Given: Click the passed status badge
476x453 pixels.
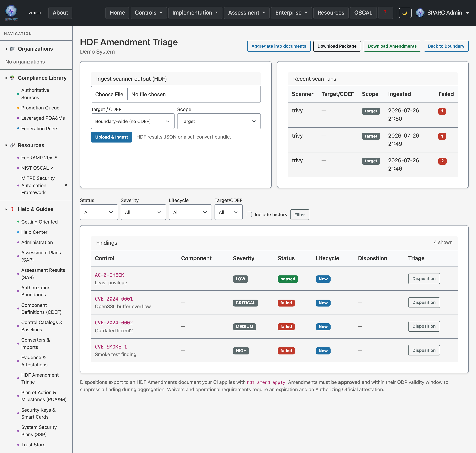Looking at the screenshot, I should pos(287,279).
